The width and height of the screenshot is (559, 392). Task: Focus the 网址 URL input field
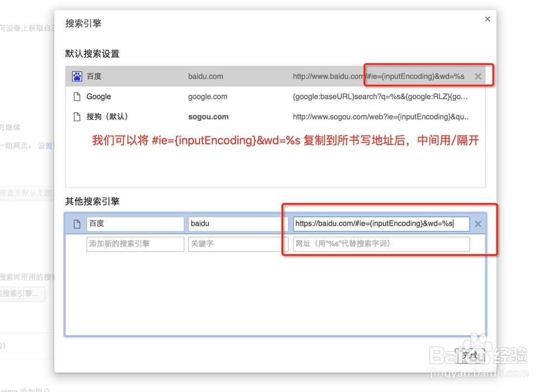(381, 244)
